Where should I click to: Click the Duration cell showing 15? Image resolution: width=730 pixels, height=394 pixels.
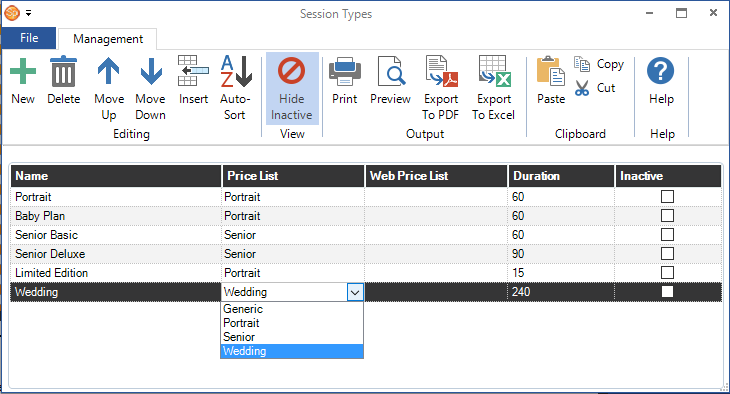(x=561, y=273)
